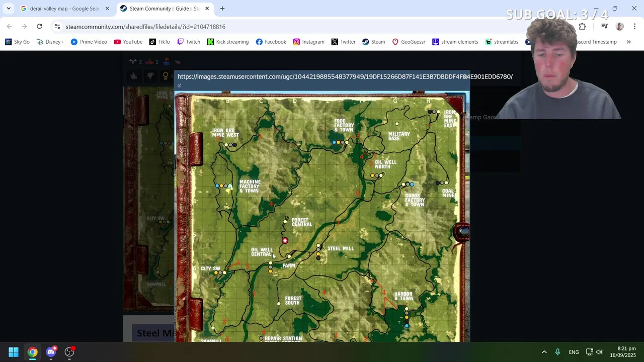Open the Windows Start menu
644x362 pixels.
tap(14, 352)
